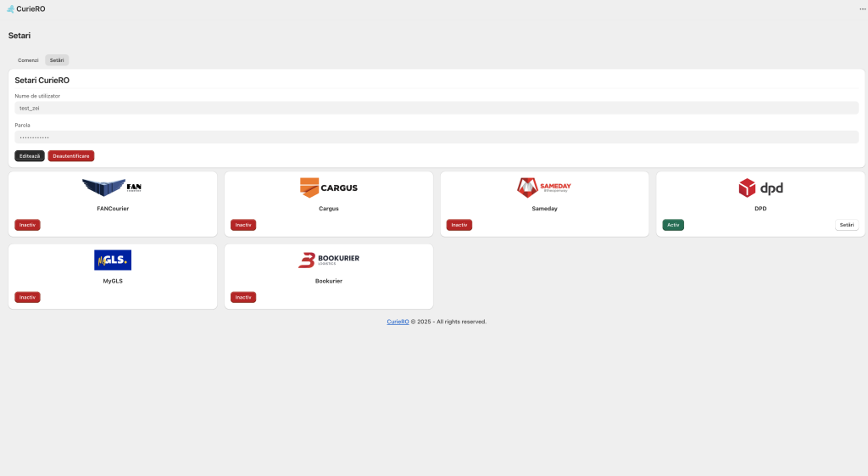Click the MyGLS name label

113,281
